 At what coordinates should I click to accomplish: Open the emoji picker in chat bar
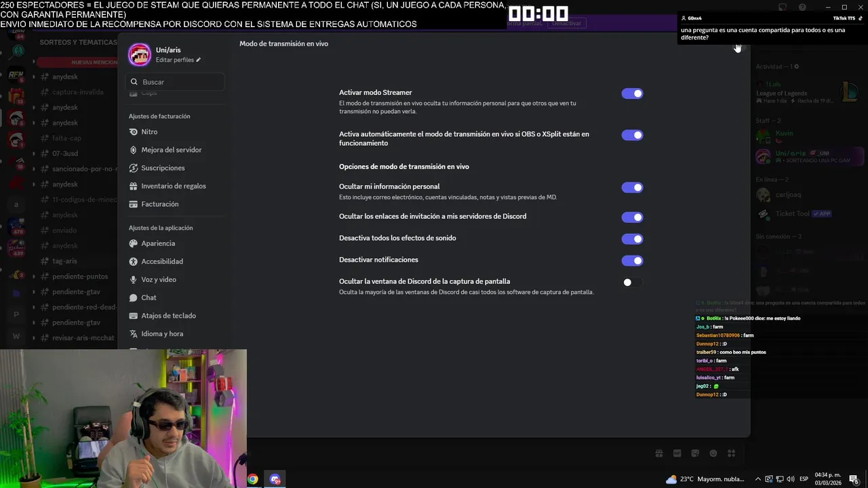coord(713,453)
